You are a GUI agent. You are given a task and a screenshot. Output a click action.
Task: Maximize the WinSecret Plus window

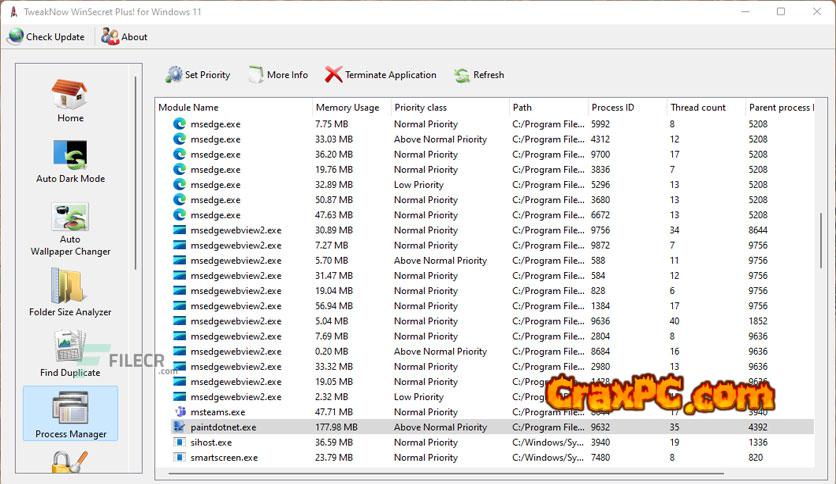point(781,11)
